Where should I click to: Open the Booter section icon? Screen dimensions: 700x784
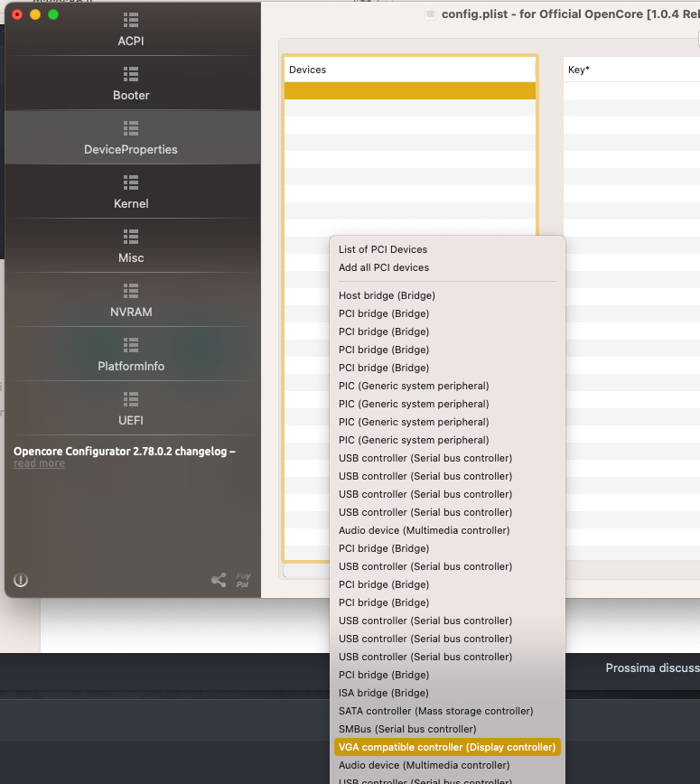(x=131, y=74)
